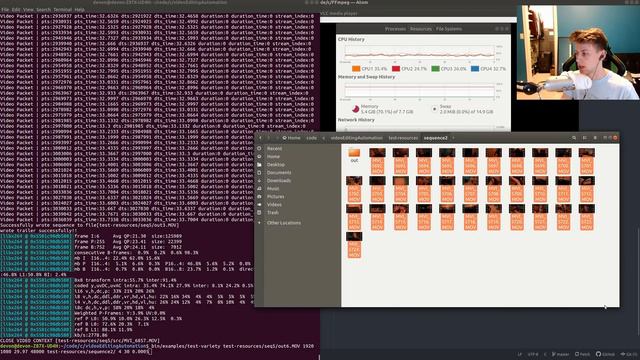
Task: Open Documents in the Files sidebar
Action: [x=279, y=173]
